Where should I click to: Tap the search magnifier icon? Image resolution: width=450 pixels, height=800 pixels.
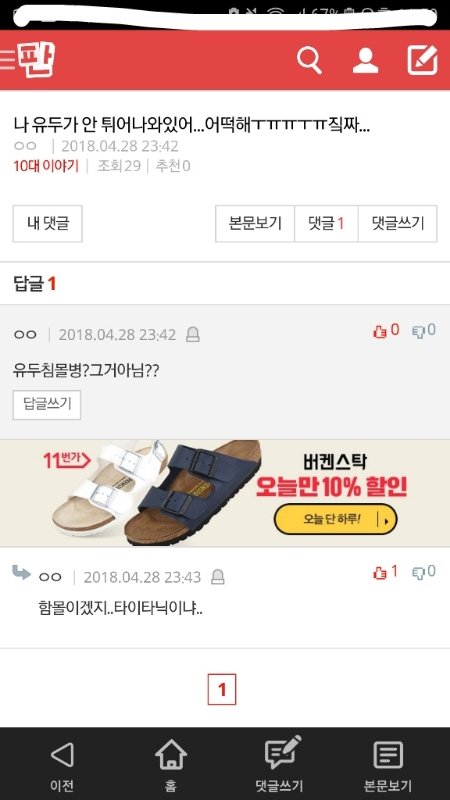[x=309, y=60]
